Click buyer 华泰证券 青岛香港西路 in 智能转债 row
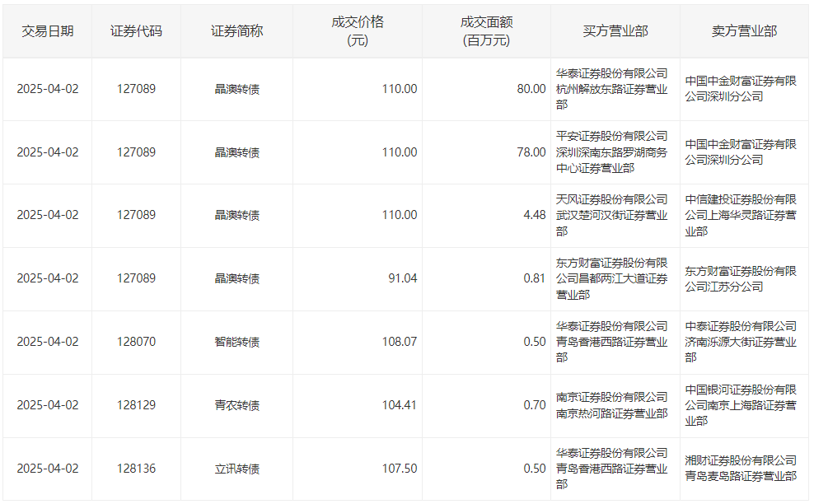The image size is (814, 504). coord(611,342)
